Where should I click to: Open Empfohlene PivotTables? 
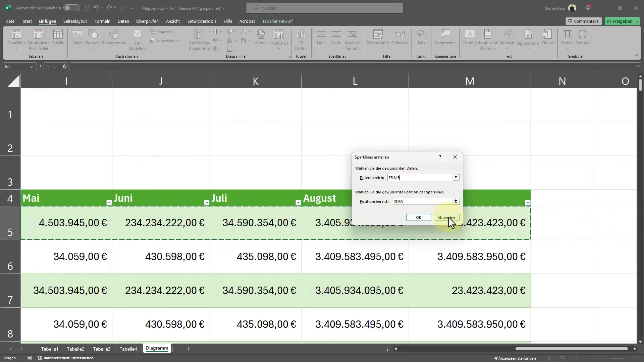pos(39,40)
